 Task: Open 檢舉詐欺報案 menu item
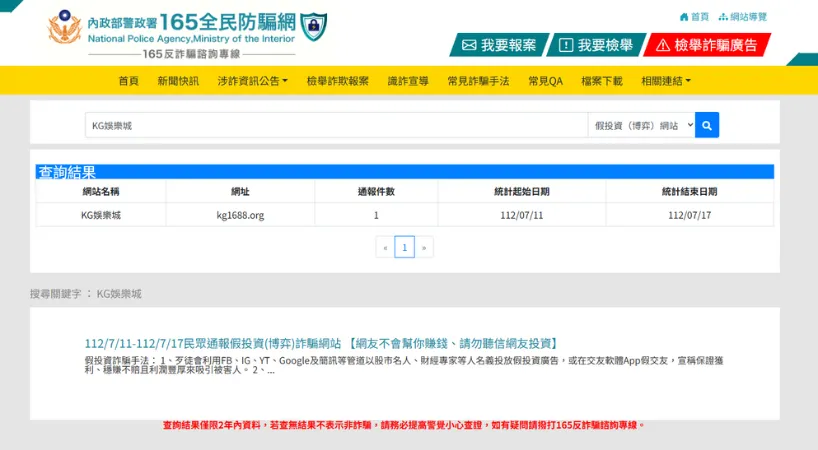pos(338,81)
